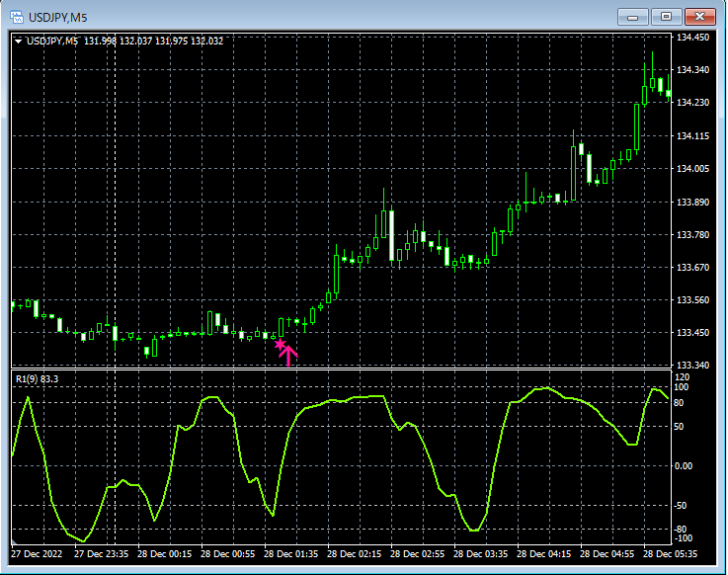The image size is (728, 575).
Task: Close the USDJPY,M5 chart window
Action: coord(700,17)
